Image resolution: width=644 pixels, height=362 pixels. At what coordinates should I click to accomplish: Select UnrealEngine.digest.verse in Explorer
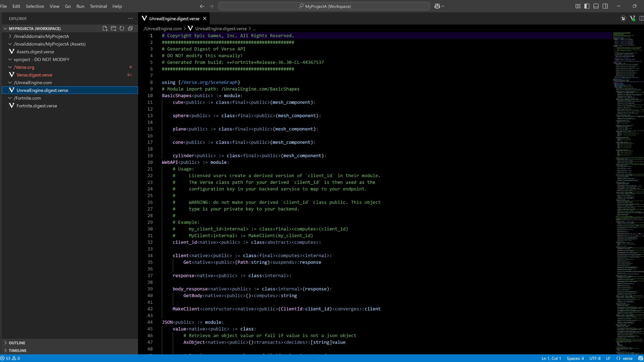tap(70, 90)
